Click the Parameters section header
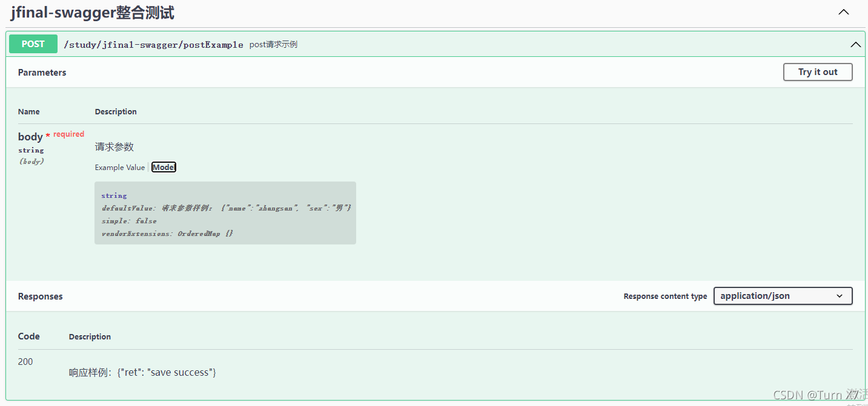Viewport: 868px width, 406px height. click(x=42, y=73)
